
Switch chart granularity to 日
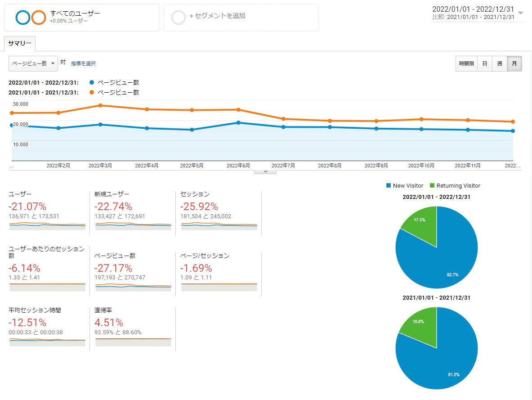pos(485,63)
